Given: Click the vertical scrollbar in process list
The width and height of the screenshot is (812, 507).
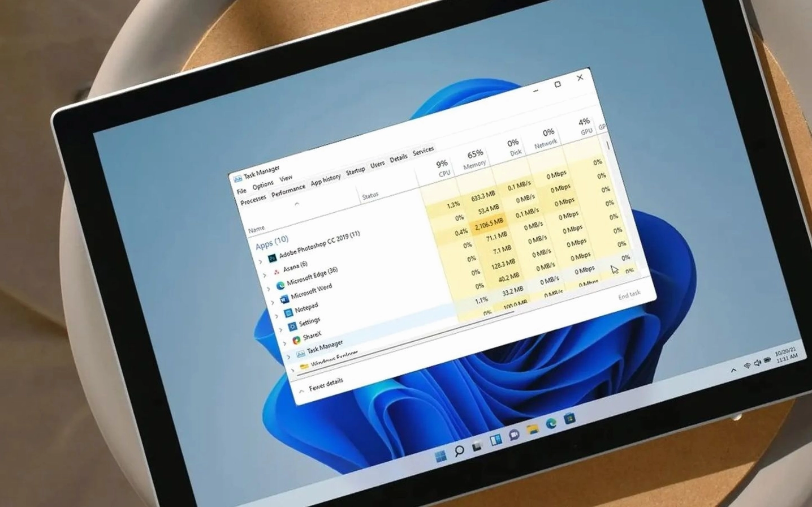Looking at the screenshot, I should coord(608,146).
